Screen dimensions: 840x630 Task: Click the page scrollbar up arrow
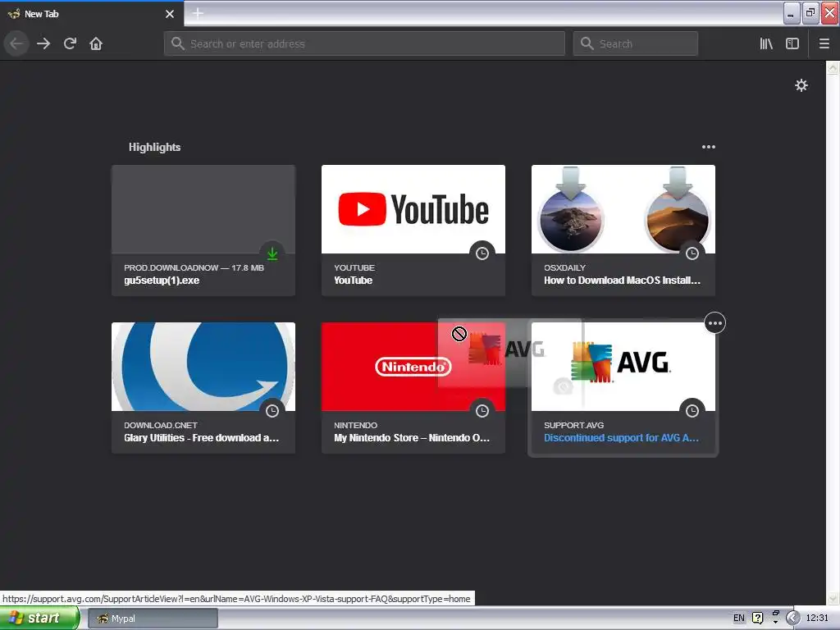833,67
